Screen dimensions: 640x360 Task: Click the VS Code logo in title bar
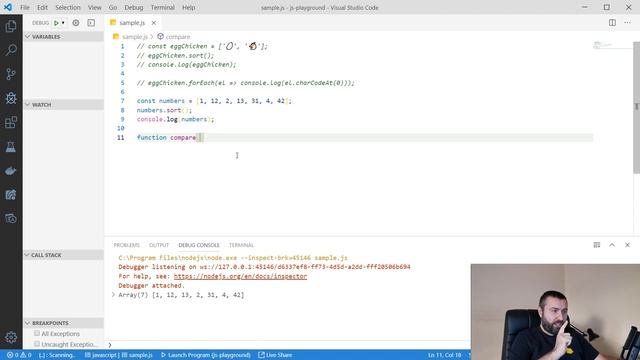click(8, 7)
